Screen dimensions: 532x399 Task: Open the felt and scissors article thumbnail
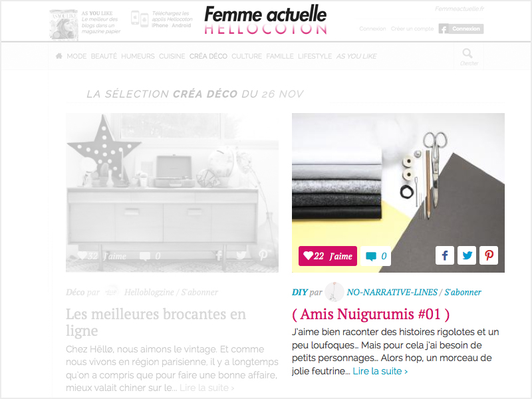click(398, 193)
